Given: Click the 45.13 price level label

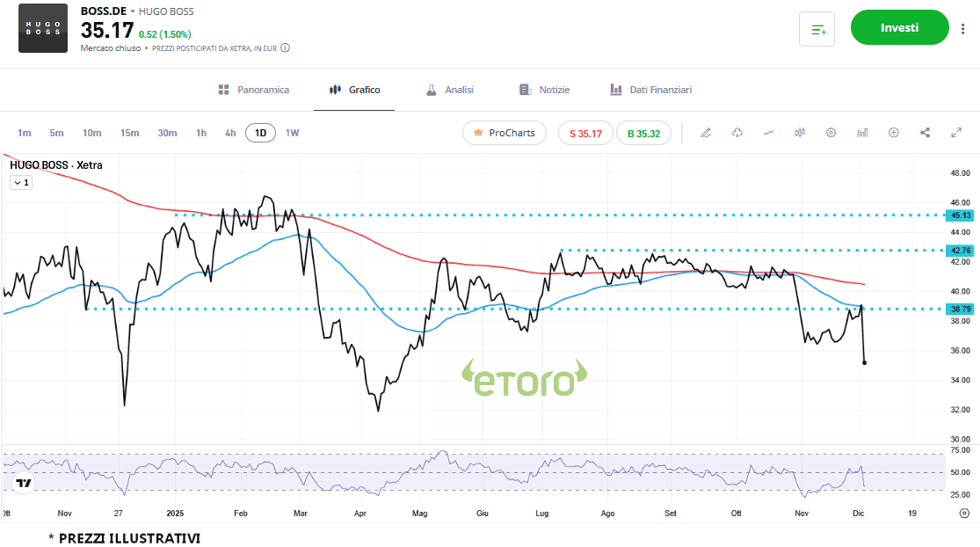Looking at the screenshot, I should 960,215.
